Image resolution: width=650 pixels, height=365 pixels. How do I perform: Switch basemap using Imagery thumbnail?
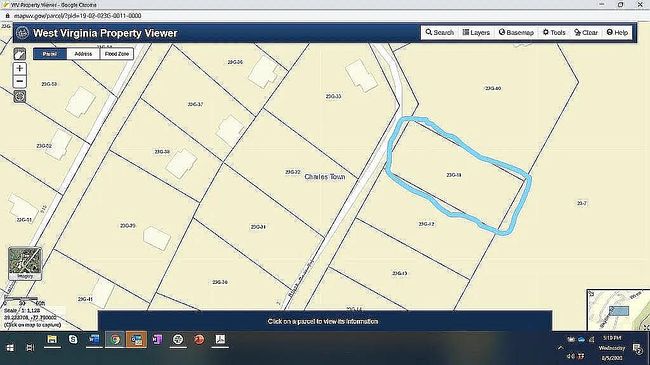pos(25,263)
